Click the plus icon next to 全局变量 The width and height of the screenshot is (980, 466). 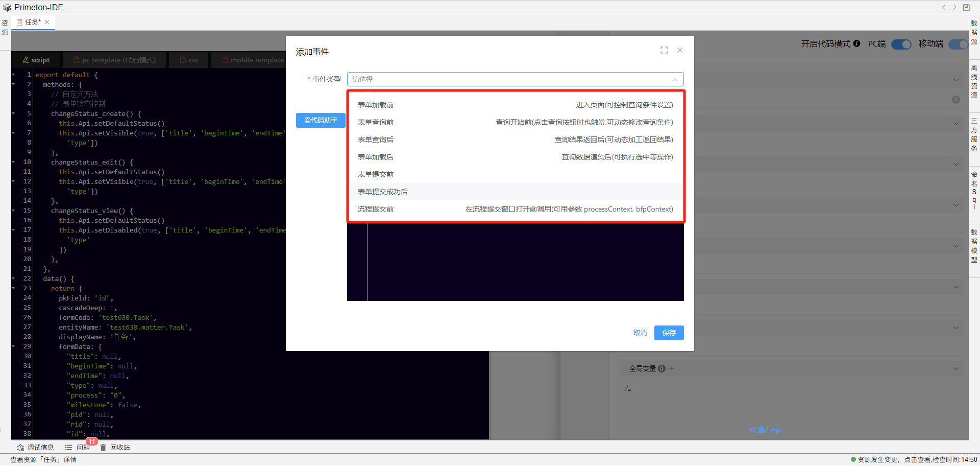[671, 368]
